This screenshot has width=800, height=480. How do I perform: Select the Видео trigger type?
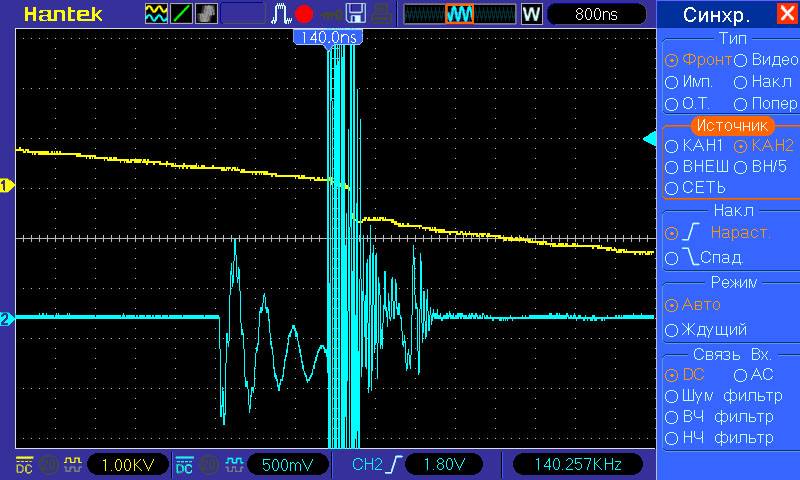click(766, 60)
